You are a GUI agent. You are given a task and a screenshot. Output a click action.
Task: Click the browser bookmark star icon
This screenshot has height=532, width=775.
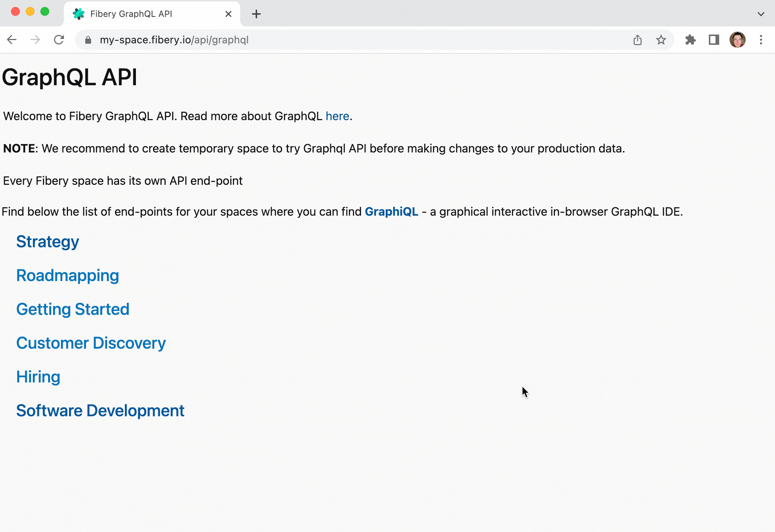[663, 39]
